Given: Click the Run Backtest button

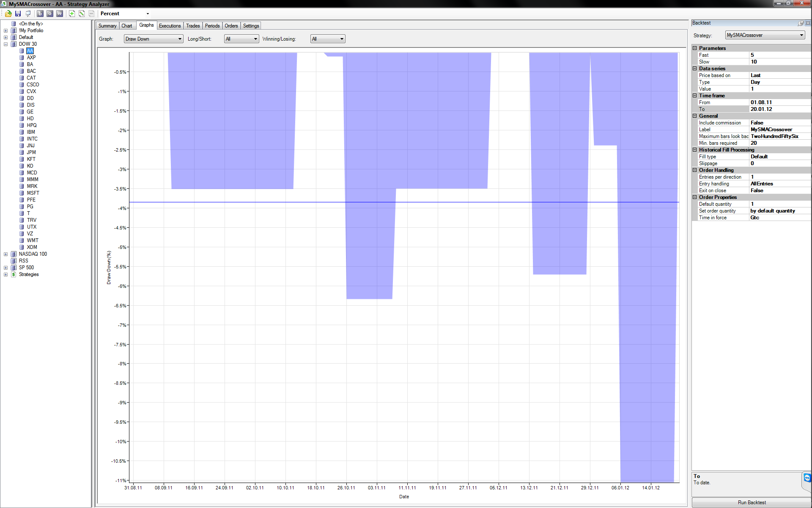Looking at the screenshot, I should [x=752, y=502].
